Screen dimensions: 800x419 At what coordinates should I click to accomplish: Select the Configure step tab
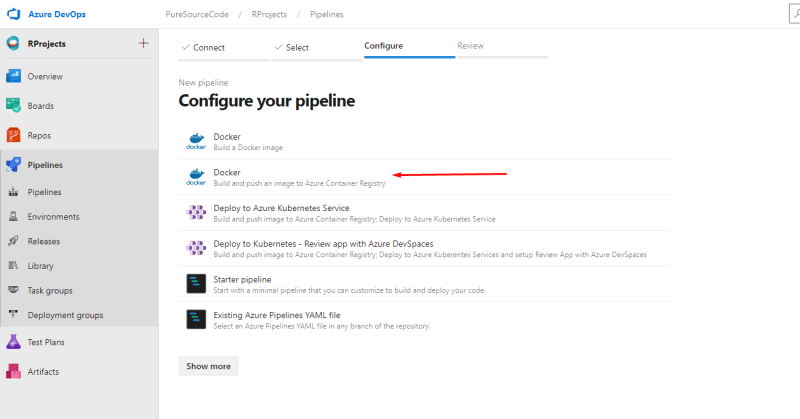[x=409, y=46]
